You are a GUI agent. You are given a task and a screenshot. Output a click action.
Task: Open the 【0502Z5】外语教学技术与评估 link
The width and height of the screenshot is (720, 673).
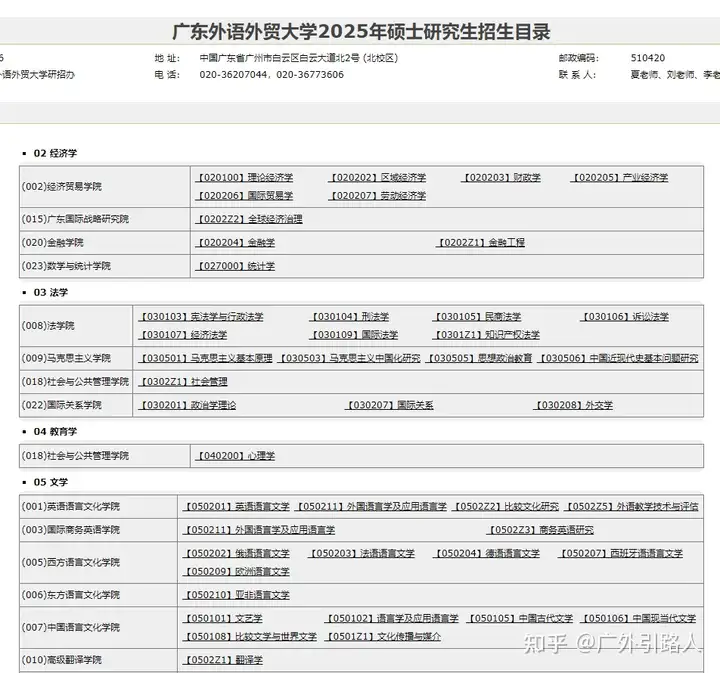pyautogui.click(x=631, y=507)
